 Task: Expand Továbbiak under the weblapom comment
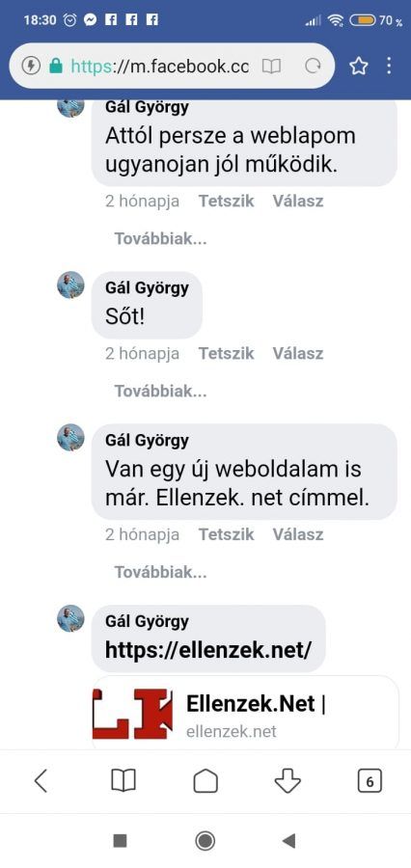point(160,239)
